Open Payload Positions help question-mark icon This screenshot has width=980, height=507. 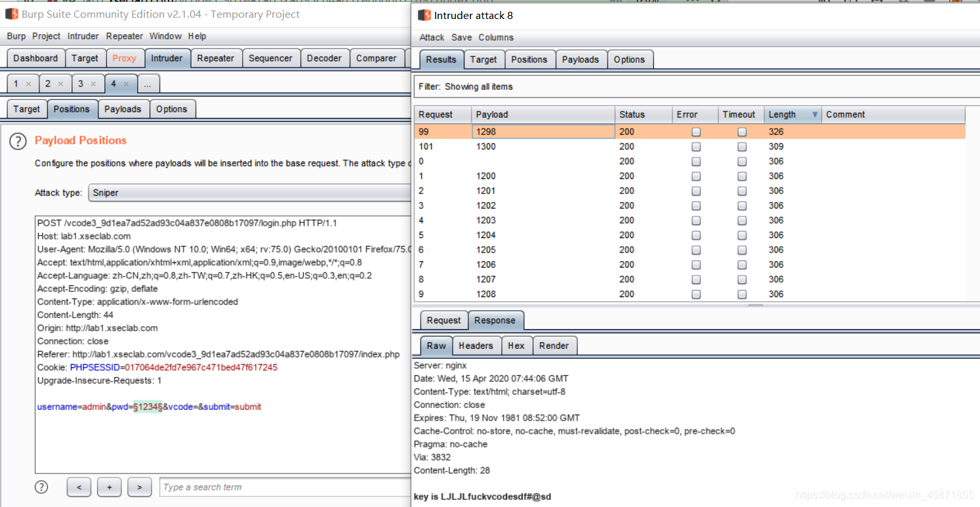18,141
